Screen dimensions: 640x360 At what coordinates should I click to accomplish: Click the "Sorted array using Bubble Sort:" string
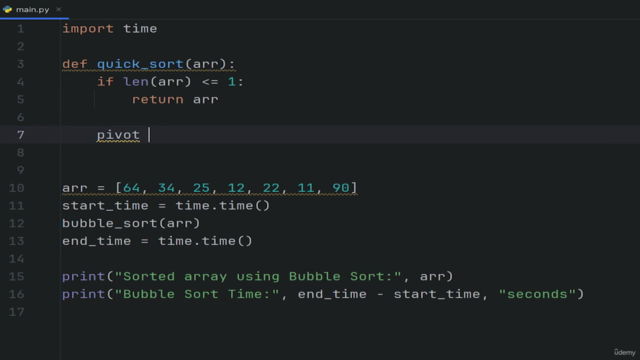coord(258,277)
